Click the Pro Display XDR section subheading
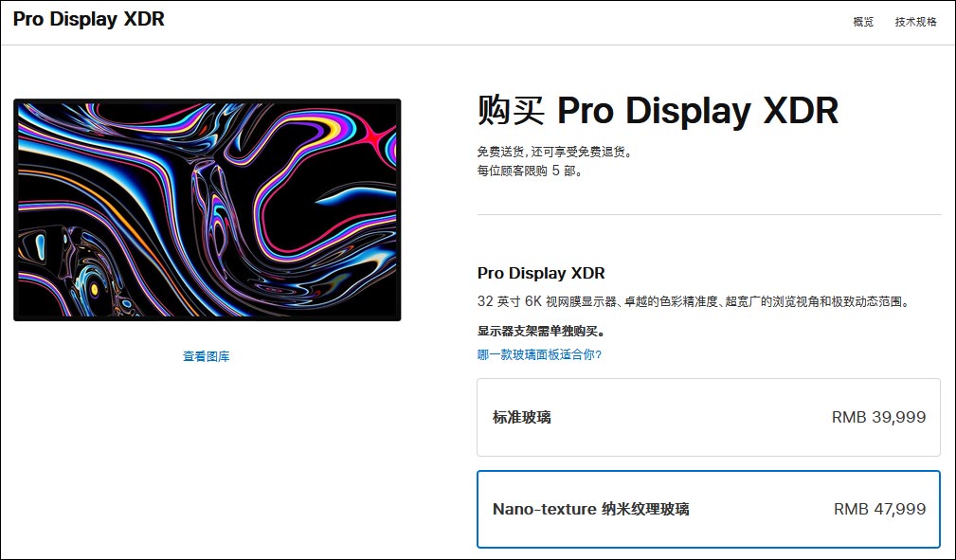 540,273
